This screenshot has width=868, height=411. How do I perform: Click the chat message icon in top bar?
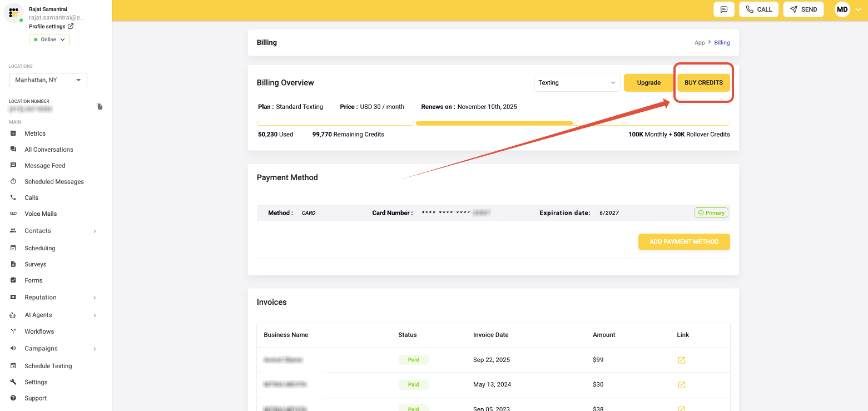coord(724,9)
